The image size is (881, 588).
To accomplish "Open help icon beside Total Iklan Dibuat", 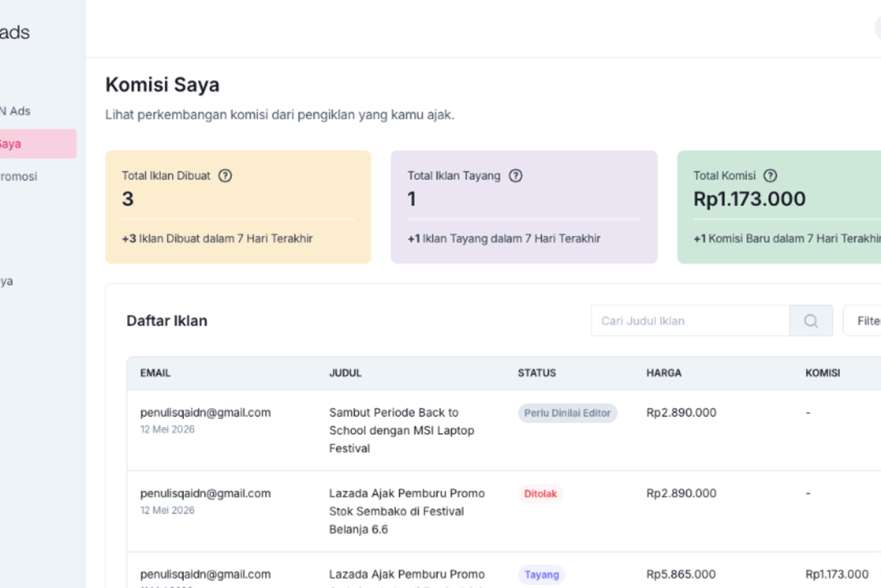I will click(225, 175).
